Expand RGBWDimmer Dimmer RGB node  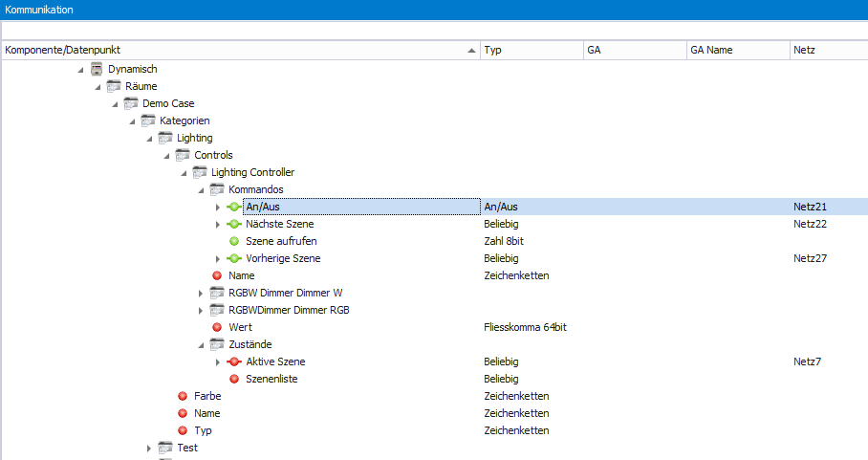pos(201,311)
